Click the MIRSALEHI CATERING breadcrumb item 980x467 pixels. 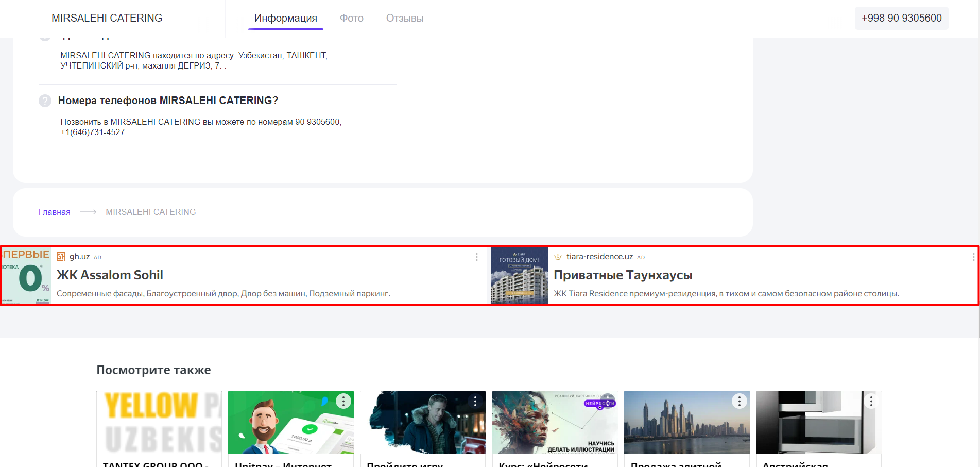[151, 212]
